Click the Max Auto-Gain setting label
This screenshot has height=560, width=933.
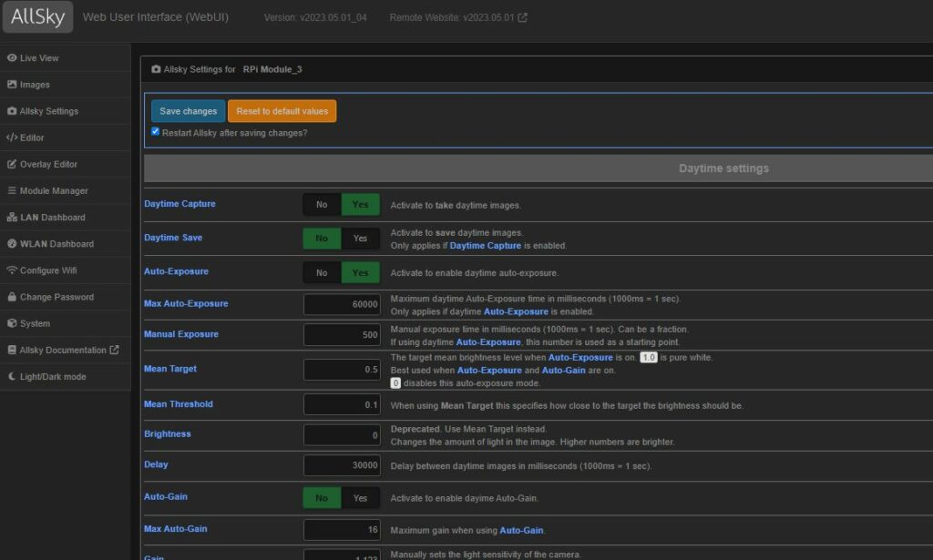click(176, 528)
